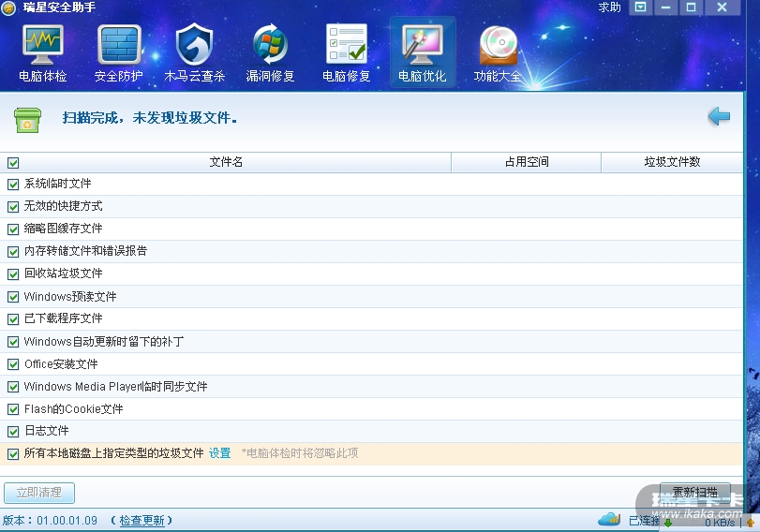Click the Rising app logo in title bar
This screenshot has width=760, height=532.
(8, 7)
